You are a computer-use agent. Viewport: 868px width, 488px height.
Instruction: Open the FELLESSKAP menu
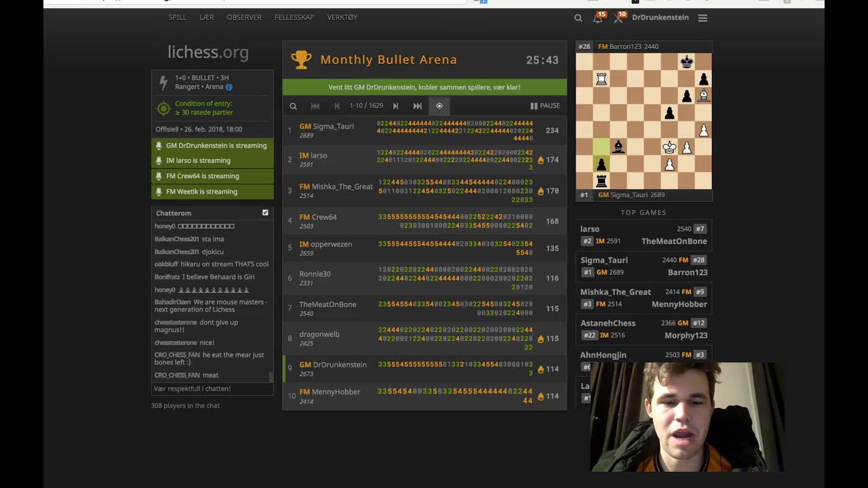click(294, 17)
